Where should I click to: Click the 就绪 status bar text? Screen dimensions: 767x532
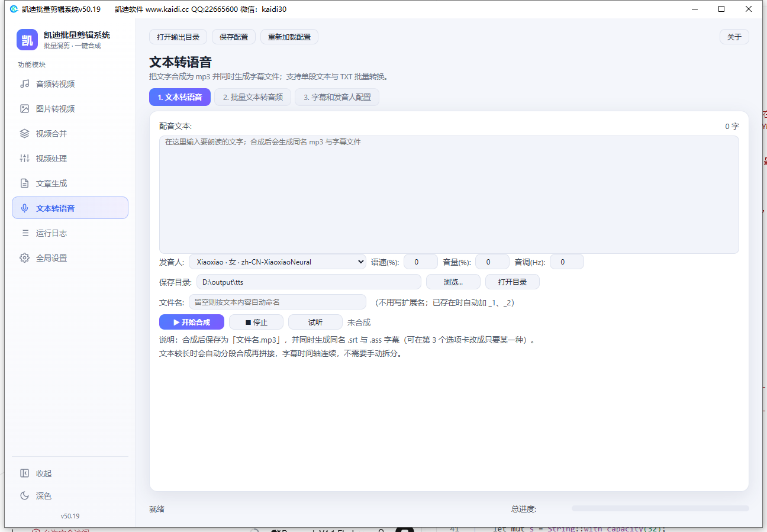pos(157,509)
